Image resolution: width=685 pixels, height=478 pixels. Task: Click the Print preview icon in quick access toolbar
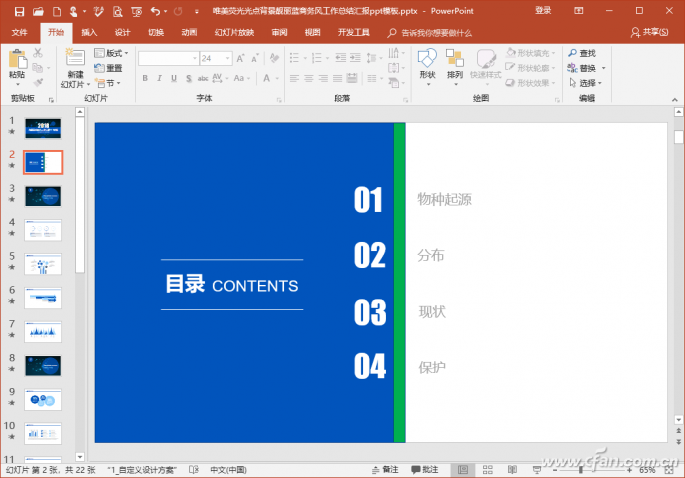[x=118, y=11]
